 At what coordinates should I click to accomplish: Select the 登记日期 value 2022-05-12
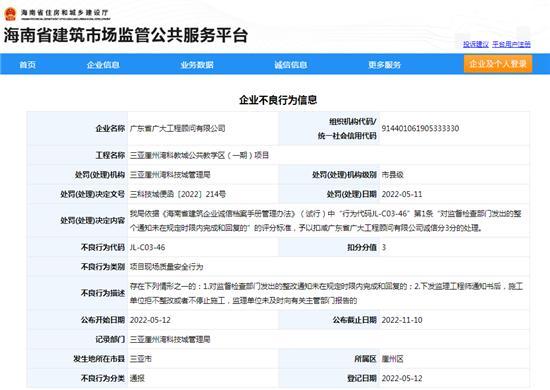[x=402, y=378]
